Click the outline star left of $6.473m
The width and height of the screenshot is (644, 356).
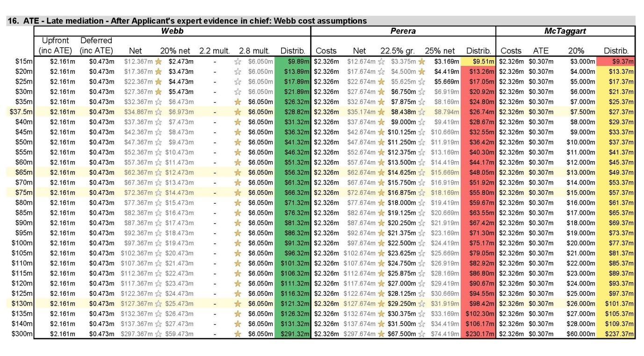[x=158, y=101]
